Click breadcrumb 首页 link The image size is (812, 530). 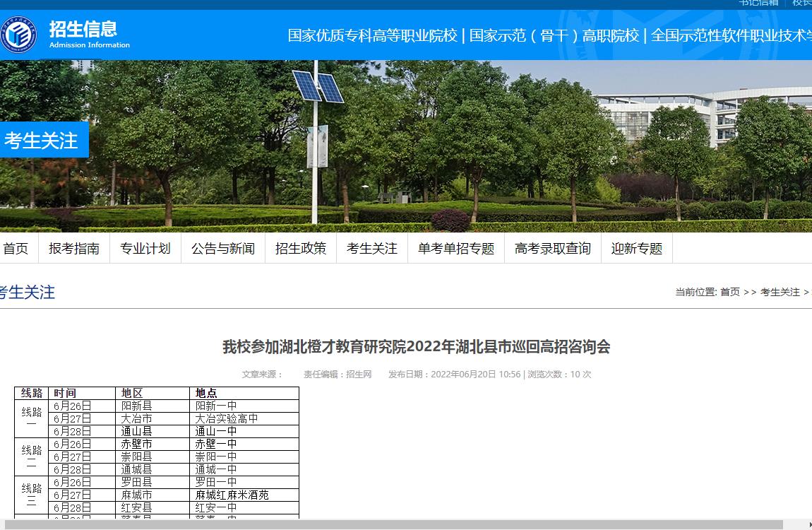coord(730,292)
